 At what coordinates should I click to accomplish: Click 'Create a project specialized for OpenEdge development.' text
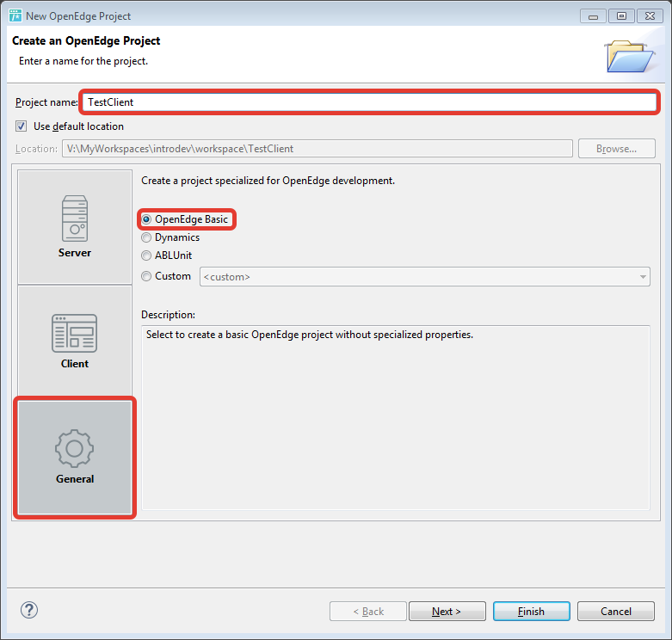268,181
